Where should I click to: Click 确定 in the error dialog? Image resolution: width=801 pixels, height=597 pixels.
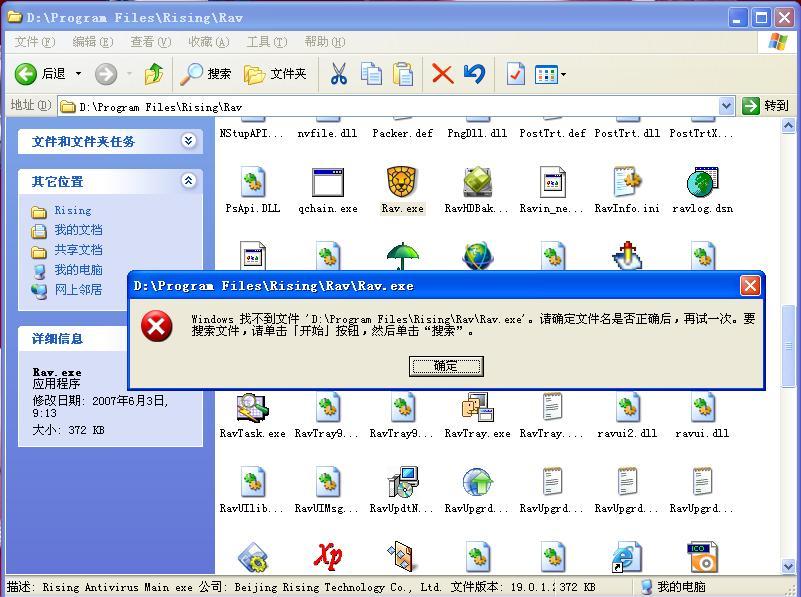click(446, 366)
